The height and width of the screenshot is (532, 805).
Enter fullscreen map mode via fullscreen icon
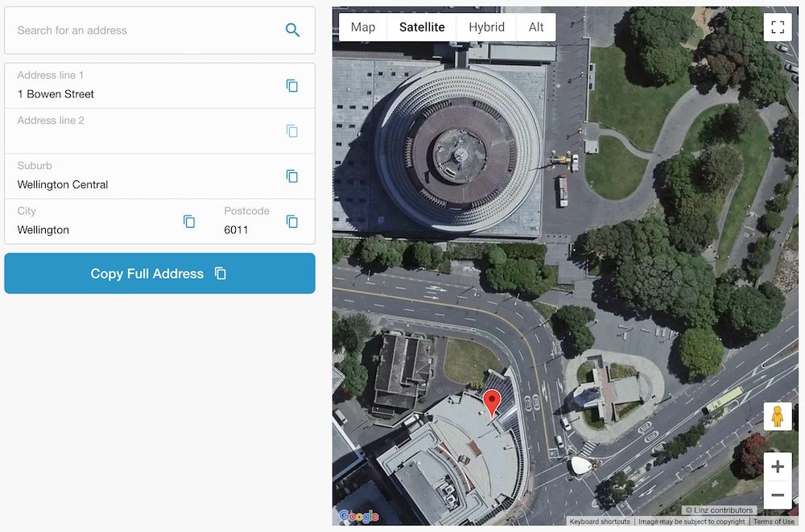(x=778, y=26)
